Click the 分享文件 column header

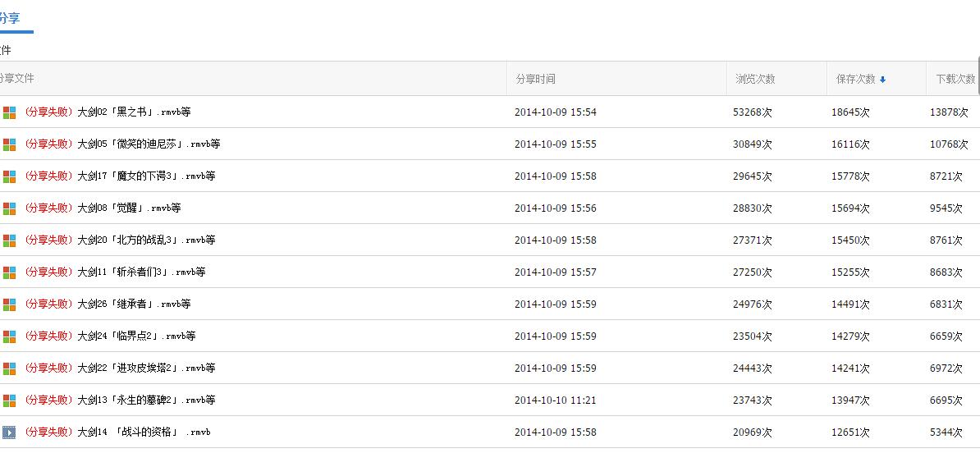(x=16, y=79)
